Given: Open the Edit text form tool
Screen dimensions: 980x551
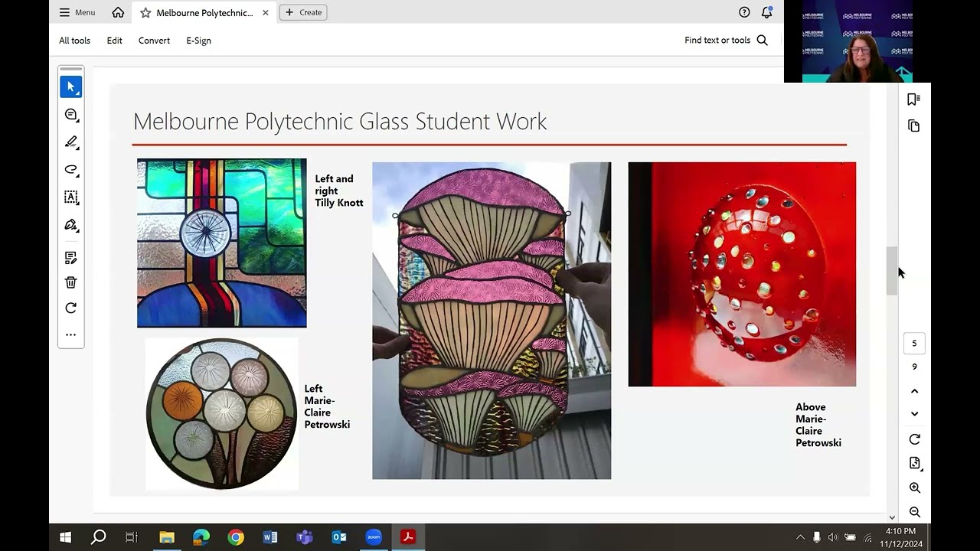Looking at the screenshot, I should tap(71, 258).
